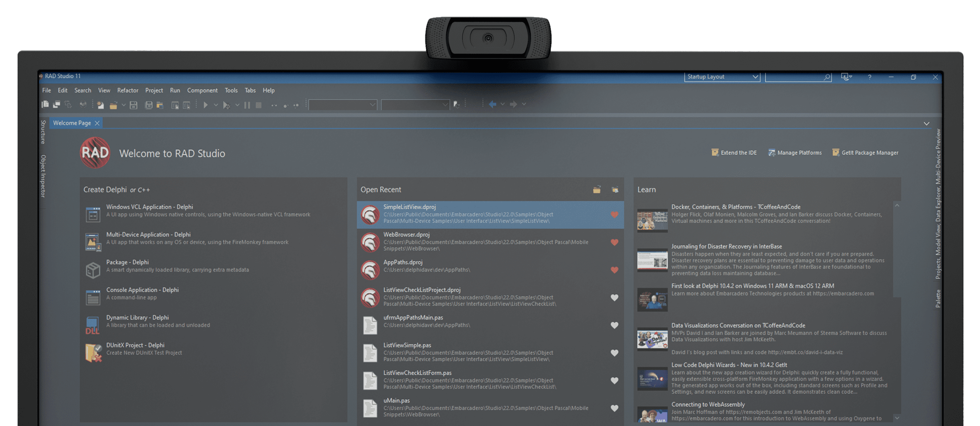The image size is (980, 426).
Task: Click the Step Over toolbar icon
Action: 285,105
